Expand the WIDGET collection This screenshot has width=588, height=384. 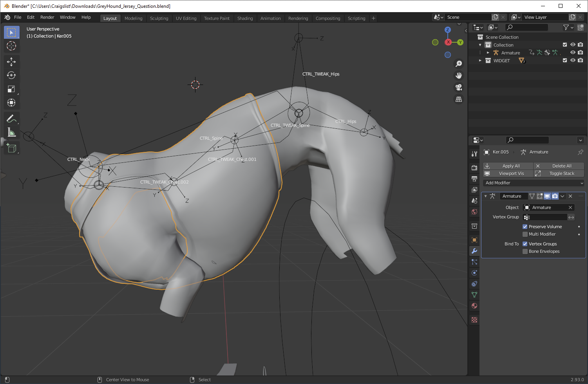point(480,60)
